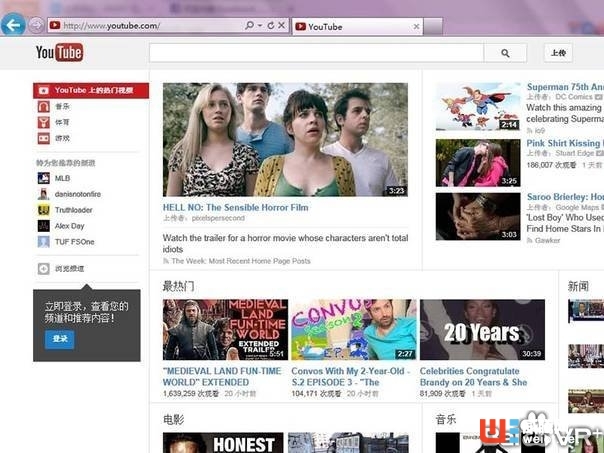Click the blue sign-in button

pyautogui.click(x=60, y=339)
